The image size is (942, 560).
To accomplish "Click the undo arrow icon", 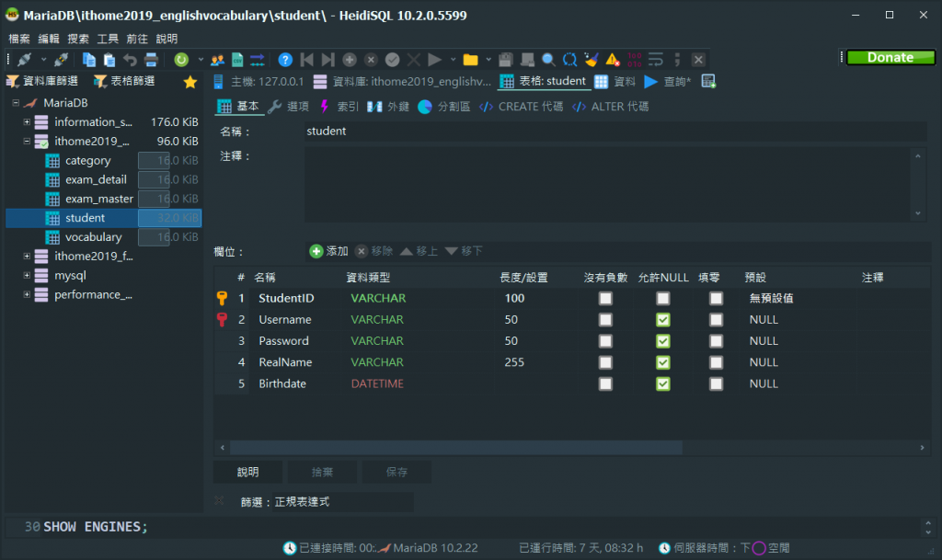I will 130,60.
